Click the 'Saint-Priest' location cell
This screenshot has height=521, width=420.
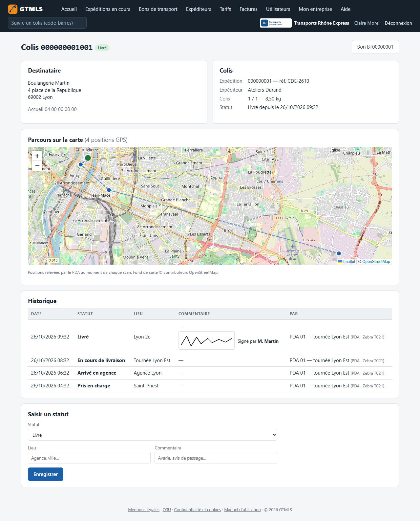point(146,386)
